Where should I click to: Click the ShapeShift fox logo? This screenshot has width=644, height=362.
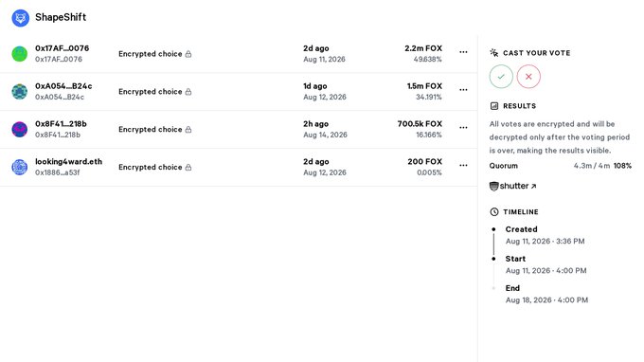(x=20, y=18)
